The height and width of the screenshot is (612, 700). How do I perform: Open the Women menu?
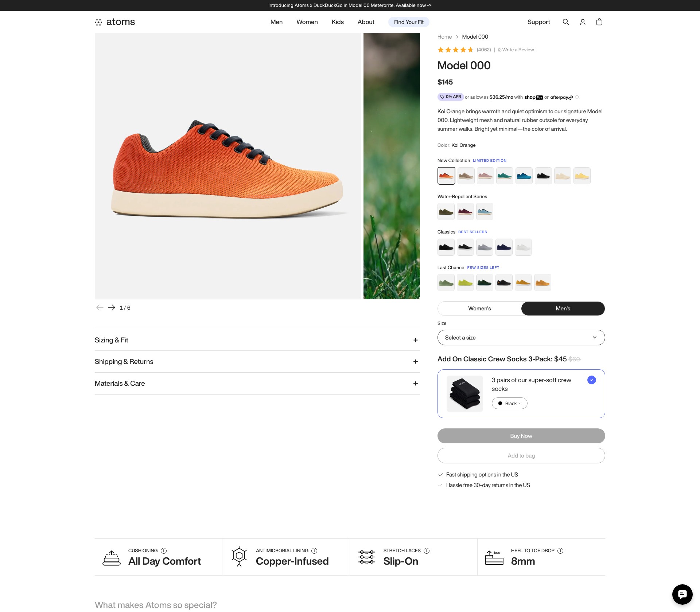[307, 22]
